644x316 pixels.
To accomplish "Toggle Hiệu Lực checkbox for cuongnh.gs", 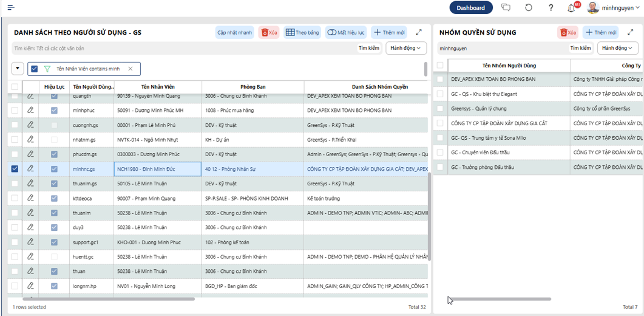I will [54, 125].
